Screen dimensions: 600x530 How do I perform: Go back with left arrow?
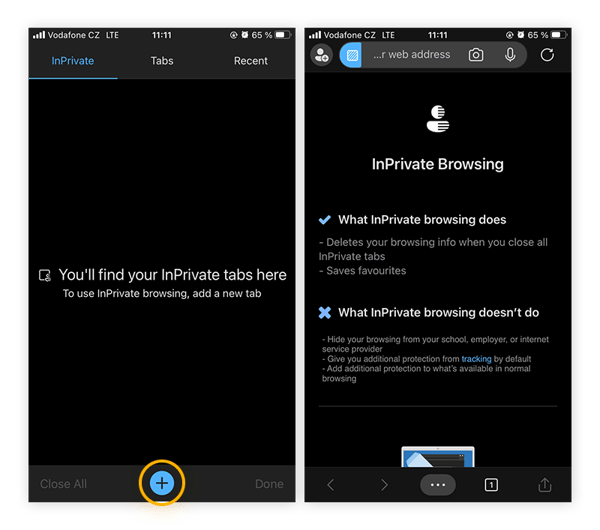(x=331, y=485)
